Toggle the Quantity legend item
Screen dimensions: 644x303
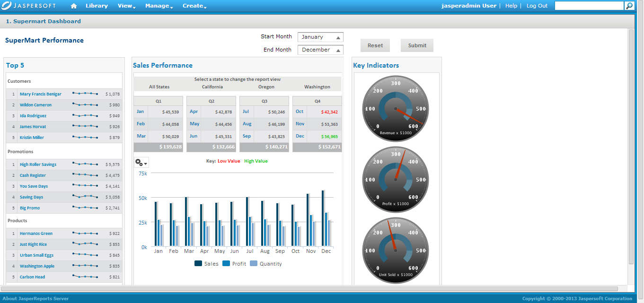tap(265, 264)
